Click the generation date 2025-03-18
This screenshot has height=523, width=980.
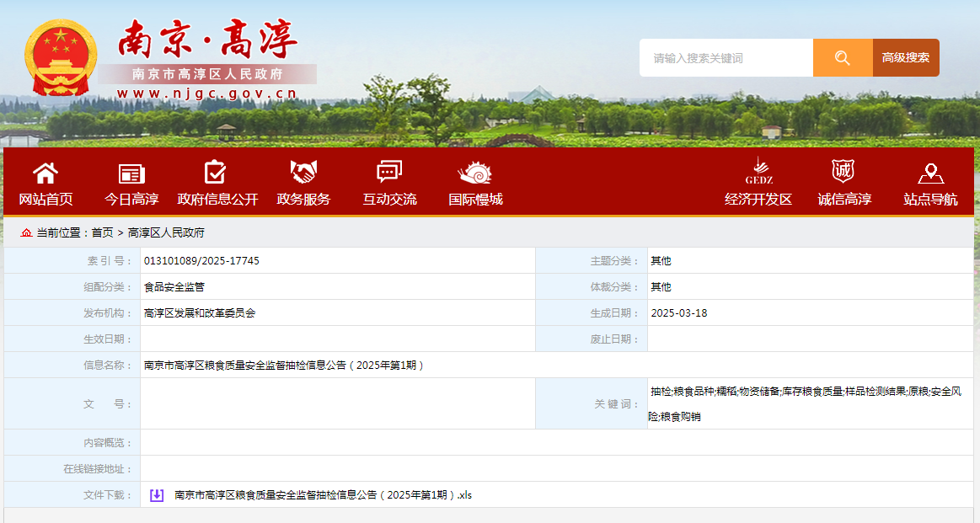pos(678,313)
